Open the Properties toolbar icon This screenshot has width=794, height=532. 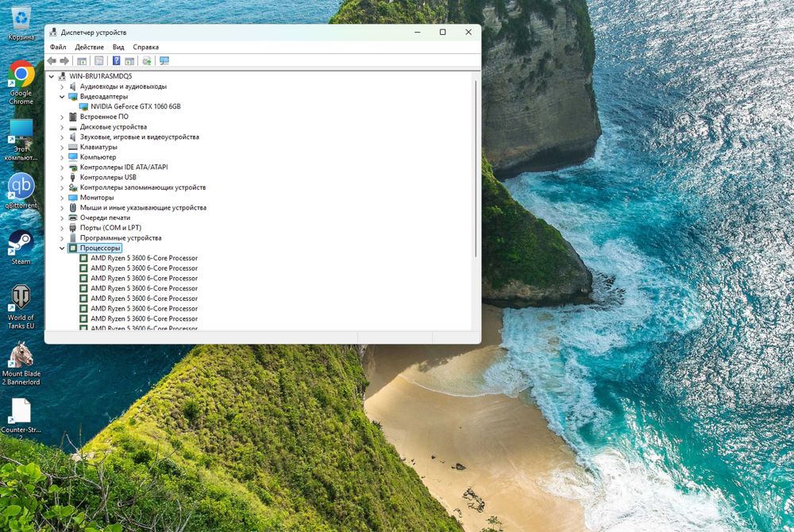pyautogui.click(x=98, y=60)
